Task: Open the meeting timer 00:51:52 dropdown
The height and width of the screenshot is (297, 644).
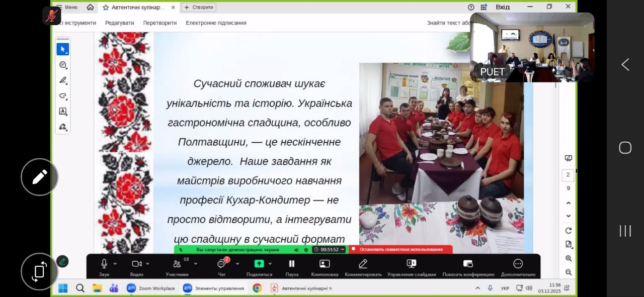Action: click(x=330, y=249)
